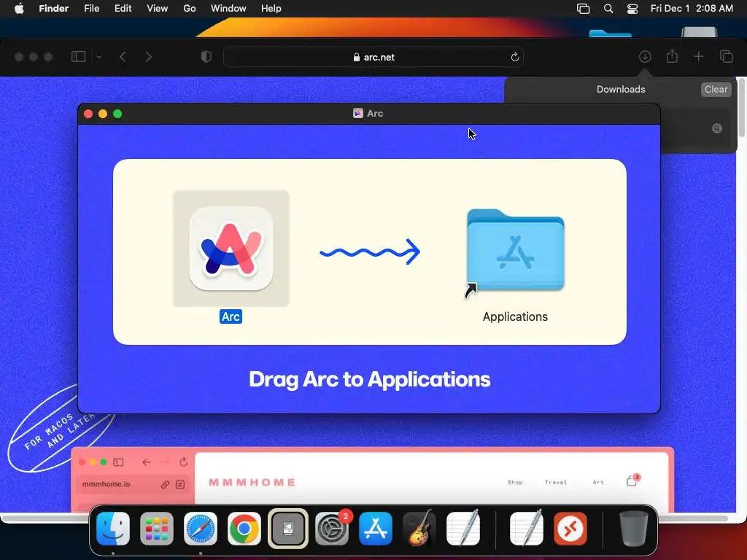
Task: Open Spotlight search in menu bar
Action: [608, 9]
